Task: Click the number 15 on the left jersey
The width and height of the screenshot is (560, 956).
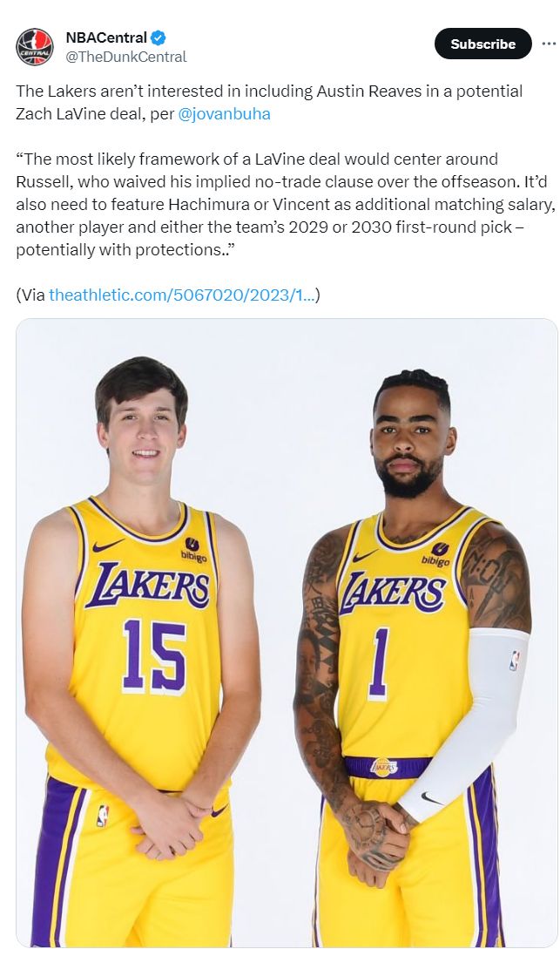Action: pyautogui.click(x=154, y=655)
